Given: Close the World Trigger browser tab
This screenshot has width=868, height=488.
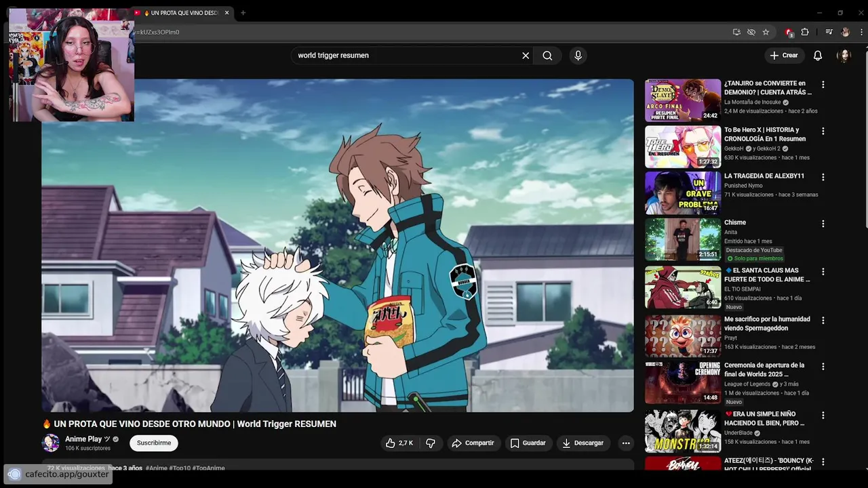Looking at the screenshot, I should click(x=226, y=13).
